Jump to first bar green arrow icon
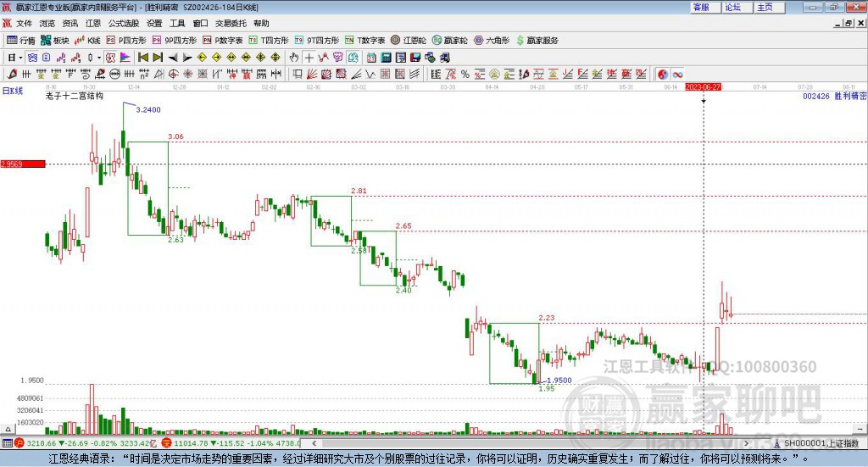This screenshot has height=467, width=868. [x=142, y=58]
